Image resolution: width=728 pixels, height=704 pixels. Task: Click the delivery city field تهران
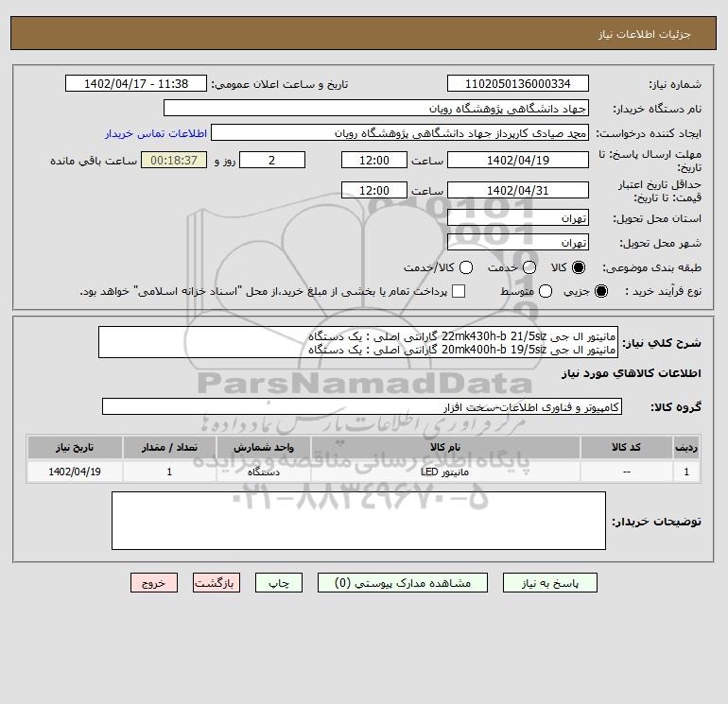pos(518,242)
